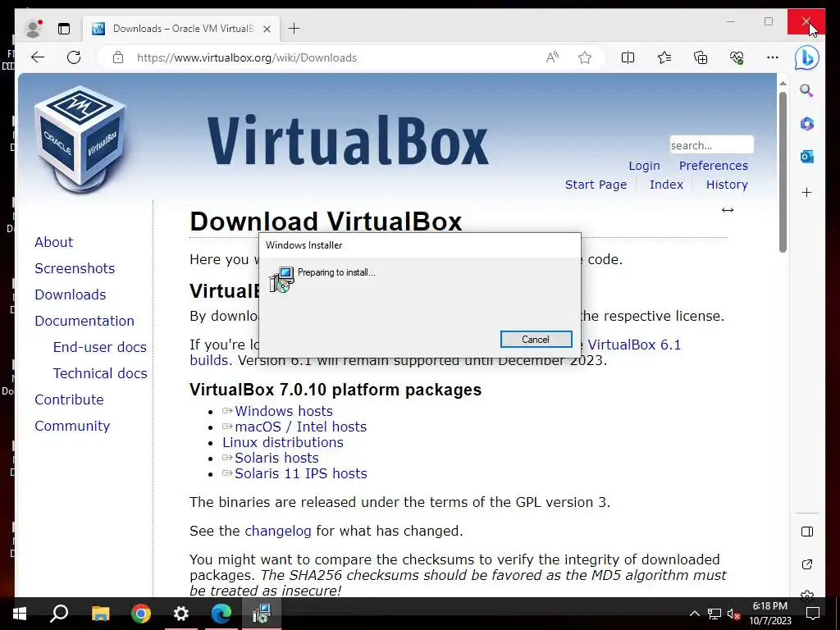Go to the Start Page link
This screenshot has height=630, width=840.
click(596, 185)
